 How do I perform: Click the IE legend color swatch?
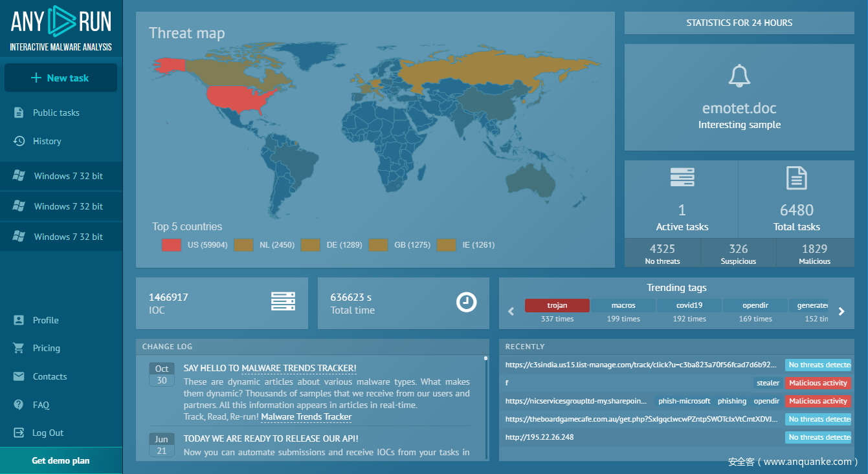(x=447, y=245)
